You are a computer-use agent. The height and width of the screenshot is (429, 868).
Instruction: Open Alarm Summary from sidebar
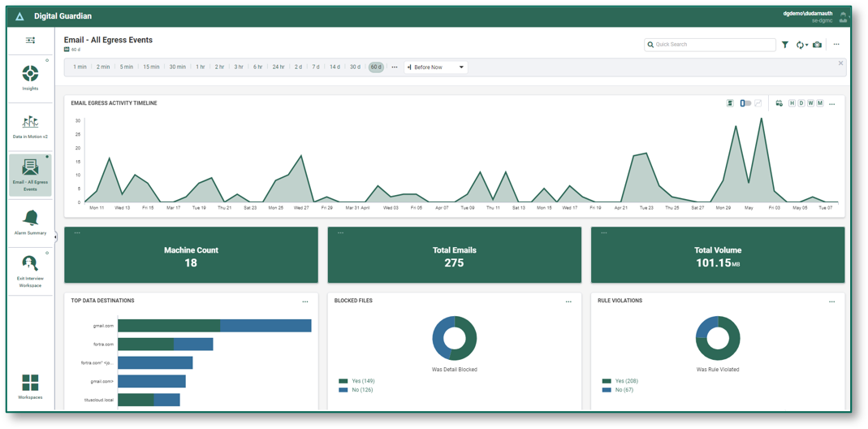(30, 220)
